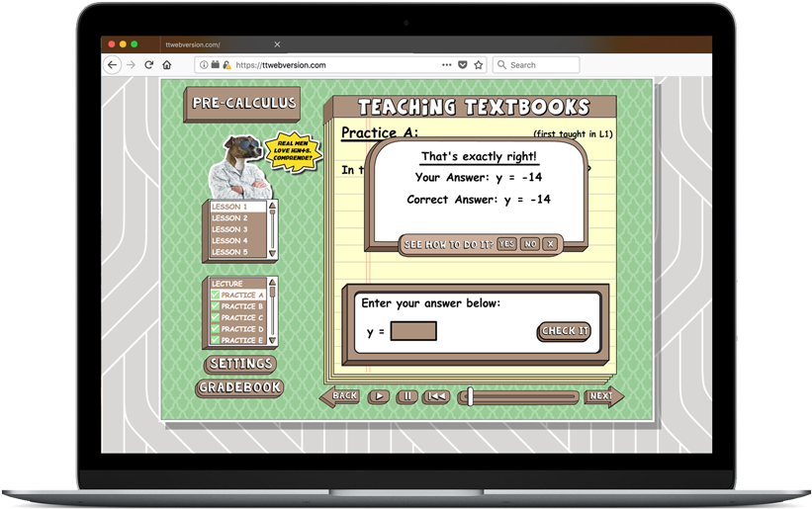Screen dimensions: 812x509
Task: Go to the browser home page
Action: click(x=167, y=65)
